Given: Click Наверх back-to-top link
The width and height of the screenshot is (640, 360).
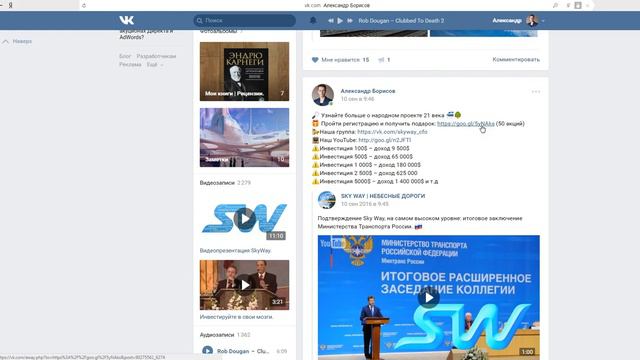Looking at the screenshot, I should coord(17,41).
